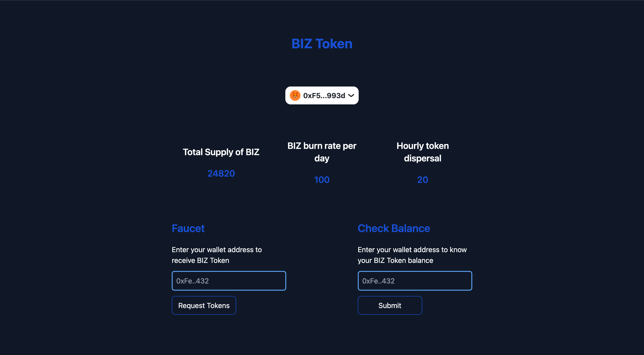Click the Total Supply of BIZ label
Image resolution: width=644 pixels, height=355 pixels.
click(x=221, y=152)
